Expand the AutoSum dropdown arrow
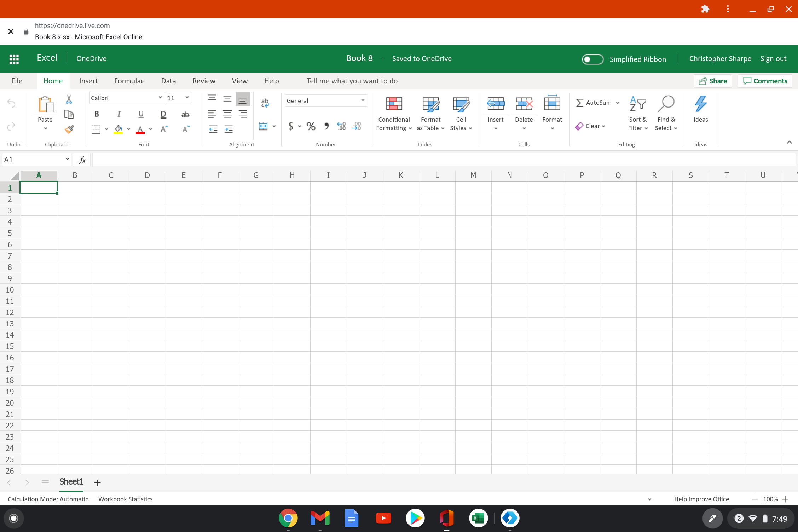 pyautogui.click(x=618, y=103)
